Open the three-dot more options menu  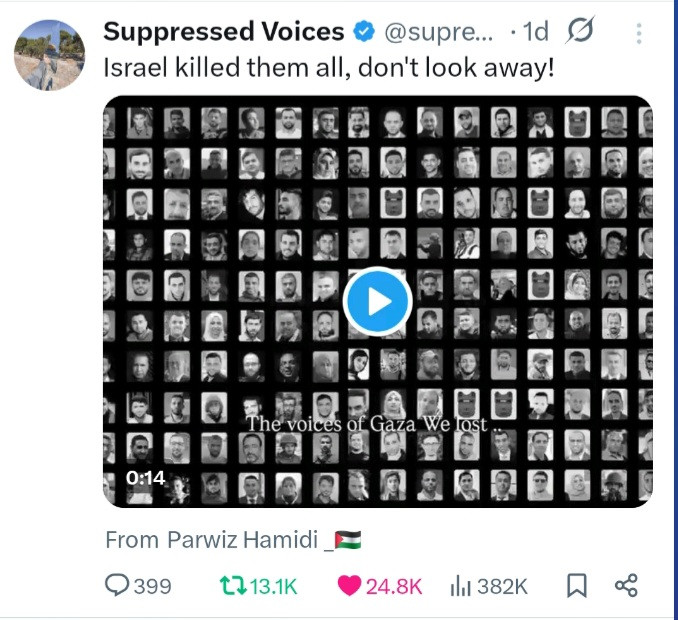[x=639, y=33]
